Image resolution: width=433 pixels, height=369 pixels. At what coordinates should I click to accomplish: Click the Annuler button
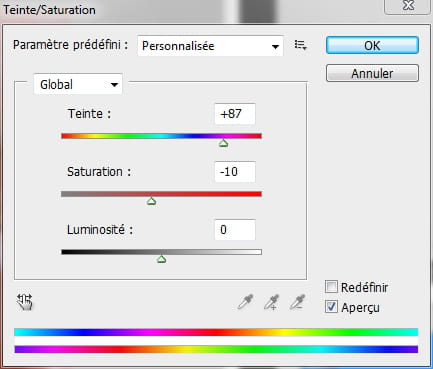click(372, 73)
